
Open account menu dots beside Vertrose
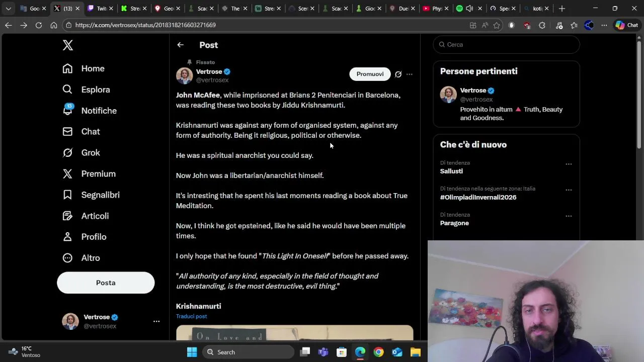tap(156, 321)
